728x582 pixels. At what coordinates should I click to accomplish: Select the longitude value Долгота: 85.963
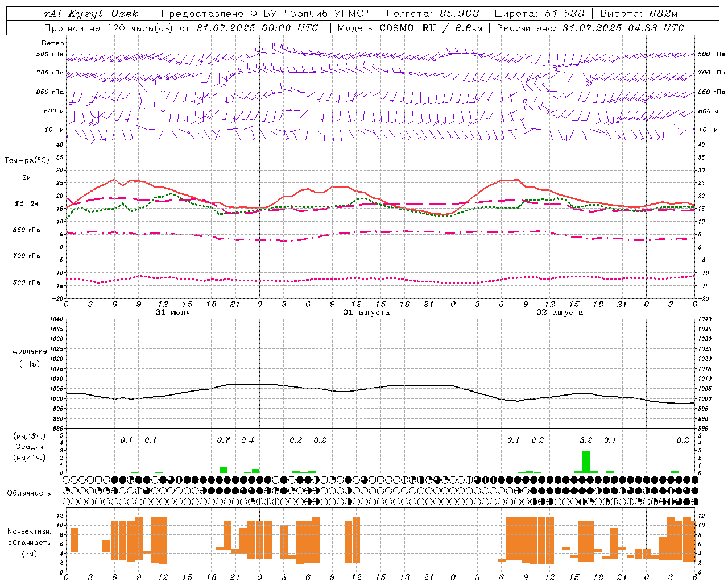pos(432,14)
